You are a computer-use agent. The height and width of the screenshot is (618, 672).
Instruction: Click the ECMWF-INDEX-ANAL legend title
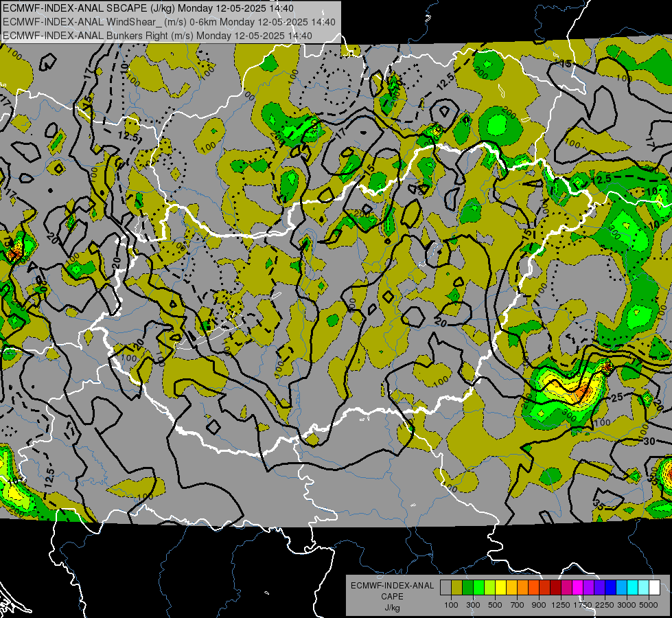coord(393,586)
